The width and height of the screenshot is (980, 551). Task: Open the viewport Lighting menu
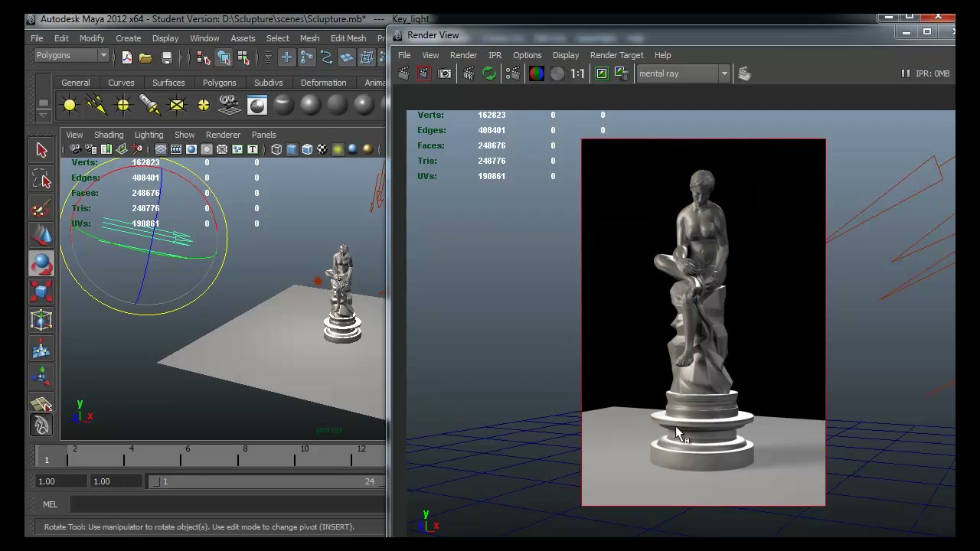coord(149,135)
